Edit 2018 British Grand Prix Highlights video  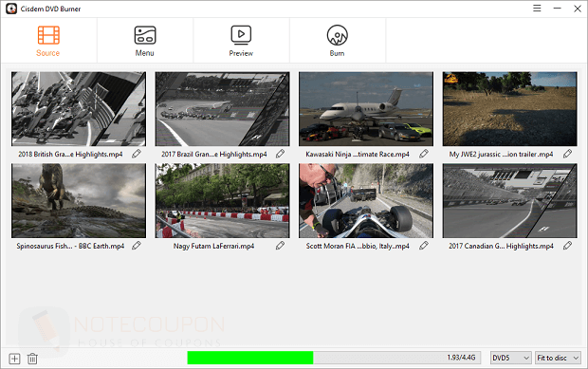coord(137,154)
